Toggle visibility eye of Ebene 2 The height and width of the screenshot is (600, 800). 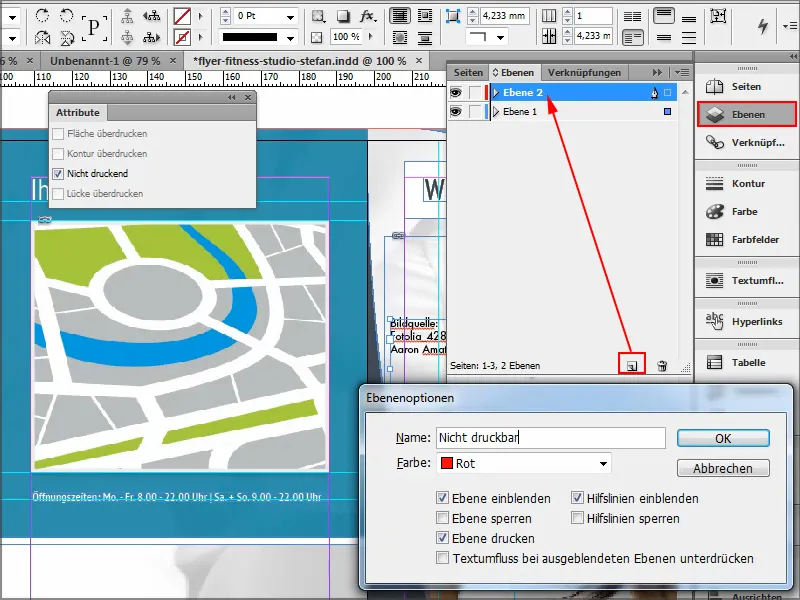456,92
